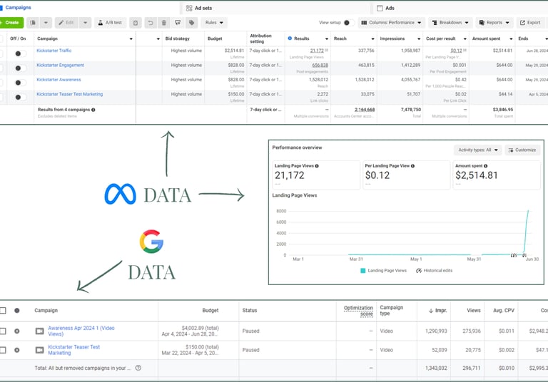Screen dimensions: 548x392
Task: Open the Rules dropdown
Action: (x=214, y=23)
